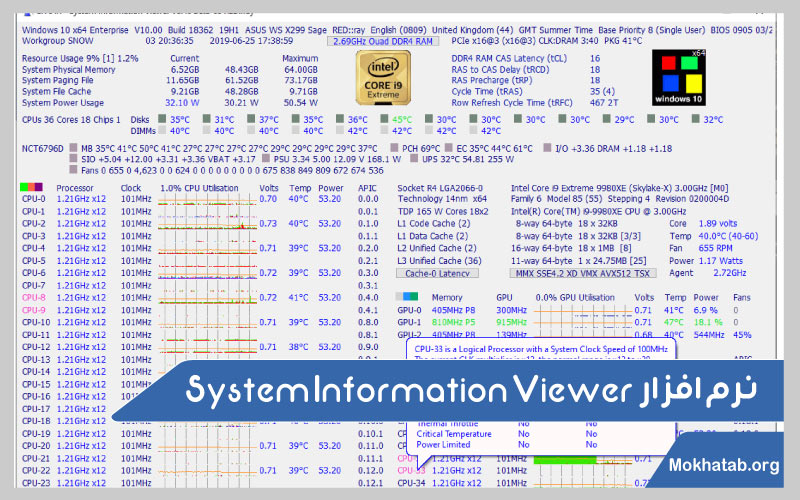This screenshot has height=500, width=800.
Task: Select the GPU-0 utilisation graph
Action: pos(582,310)
